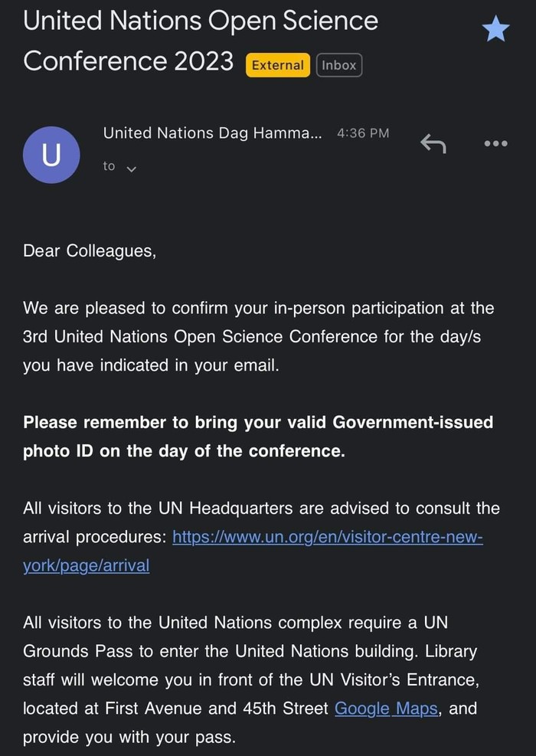Follow the Google Maps link
The height and width of the screenshot is (756, 536).
pyautogui.click(x=386, y=709)
